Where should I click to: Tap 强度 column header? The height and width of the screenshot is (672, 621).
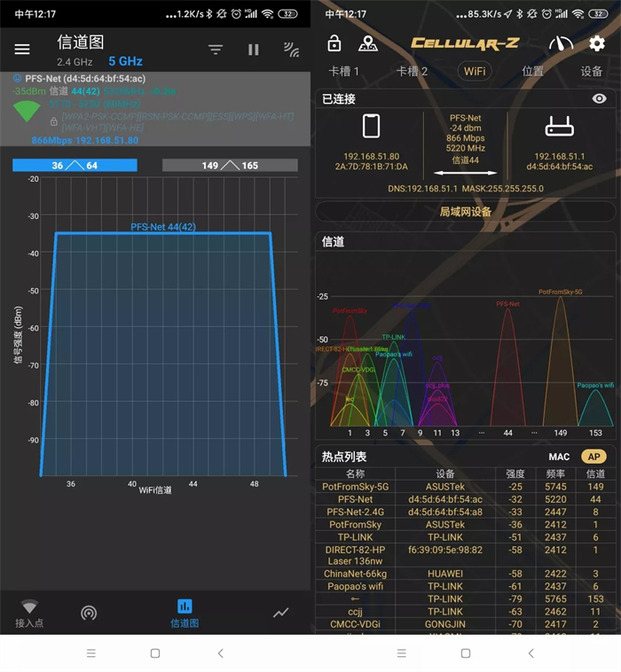tap(515, 473)
